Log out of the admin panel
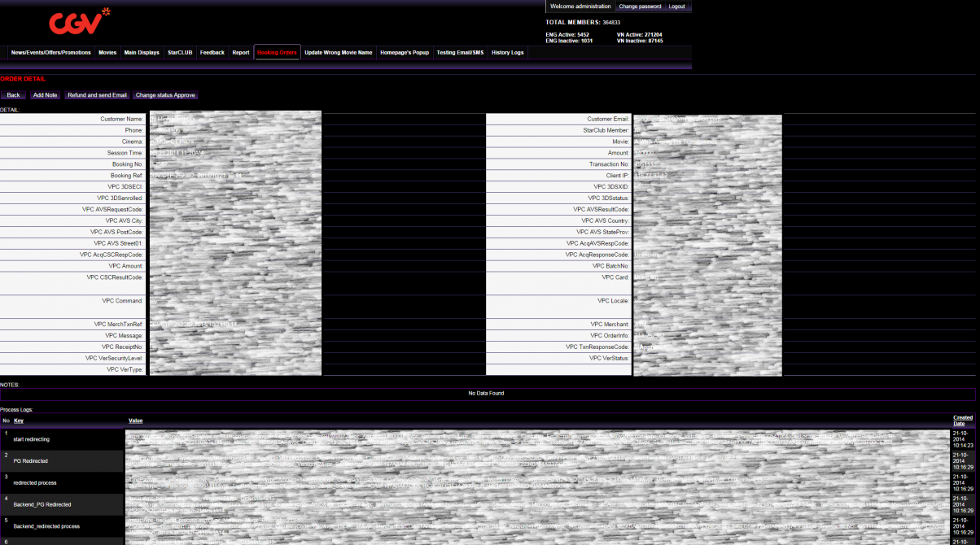This screenshot has height=545, width=980. 676,7
